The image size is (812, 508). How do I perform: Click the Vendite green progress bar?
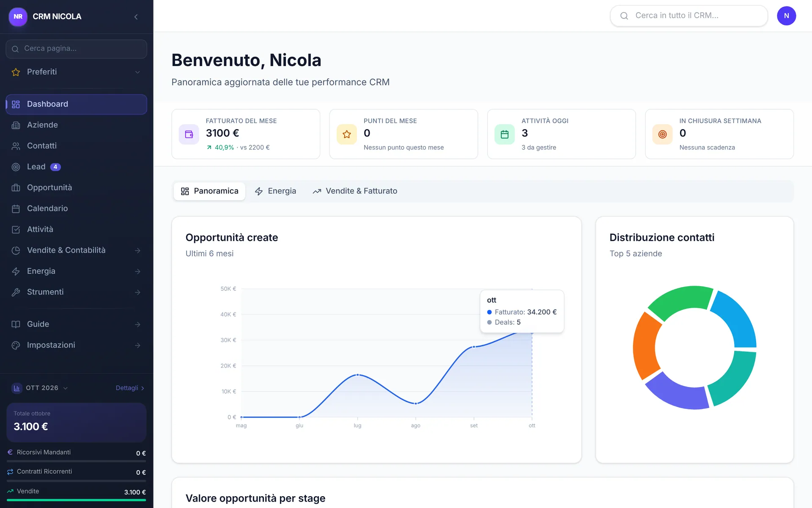[77, 500]
